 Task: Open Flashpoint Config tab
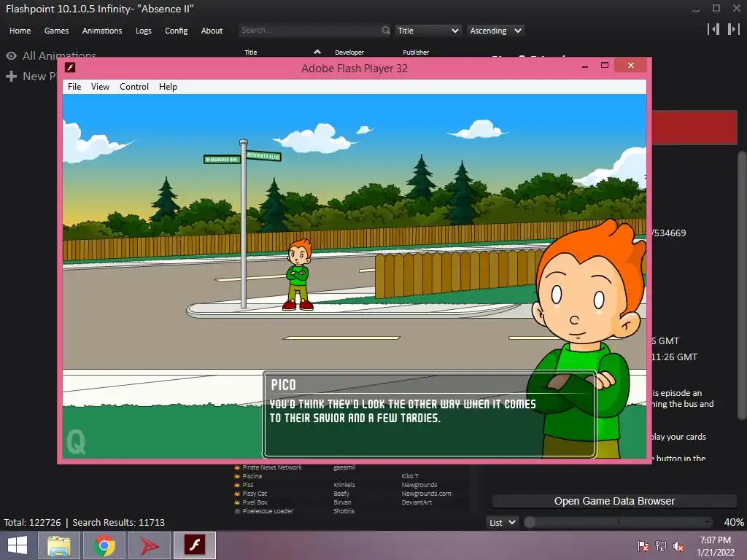tap(177, 31)
